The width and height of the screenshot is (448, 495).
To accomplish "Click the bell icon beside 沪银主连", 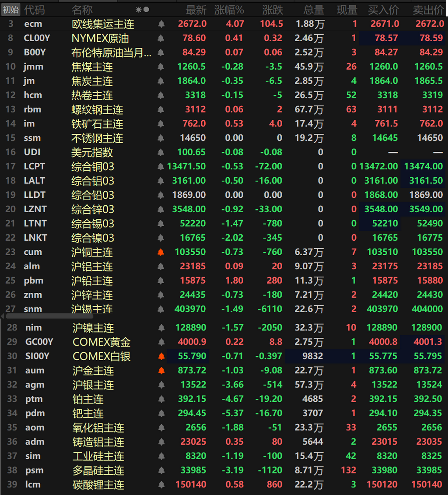I will [161, 385].
